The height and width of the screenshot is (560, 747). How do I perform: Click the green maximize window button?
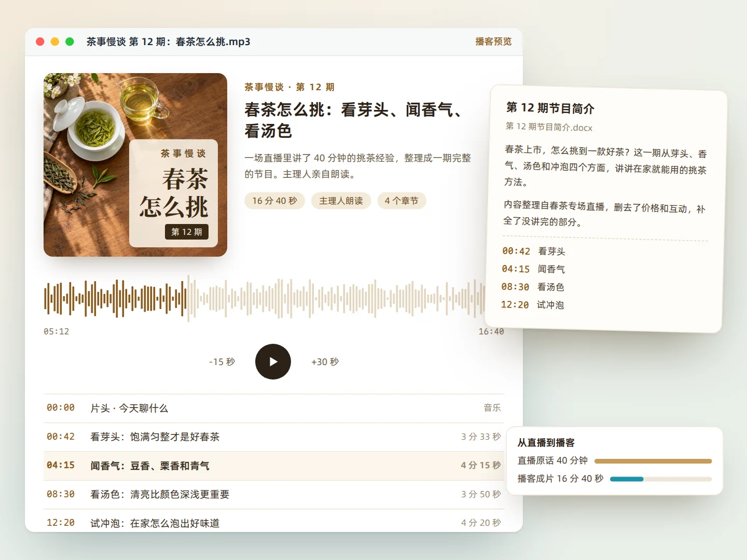tap(70, 41)
